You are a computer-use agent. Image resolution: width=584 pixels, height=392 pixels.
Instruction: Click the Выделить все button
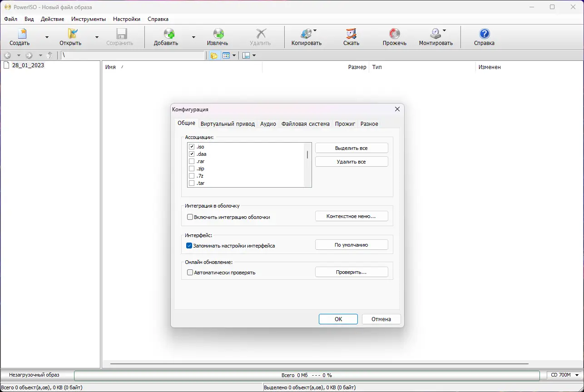tap(351, 148)
